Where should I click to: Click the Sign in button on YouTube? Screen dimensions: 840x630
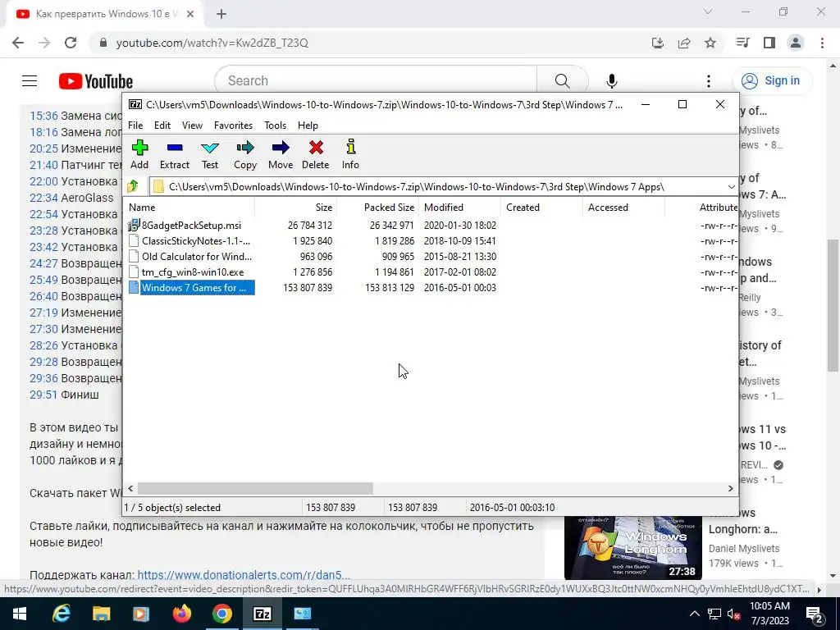pyautogui.click(x=772, y=81)
